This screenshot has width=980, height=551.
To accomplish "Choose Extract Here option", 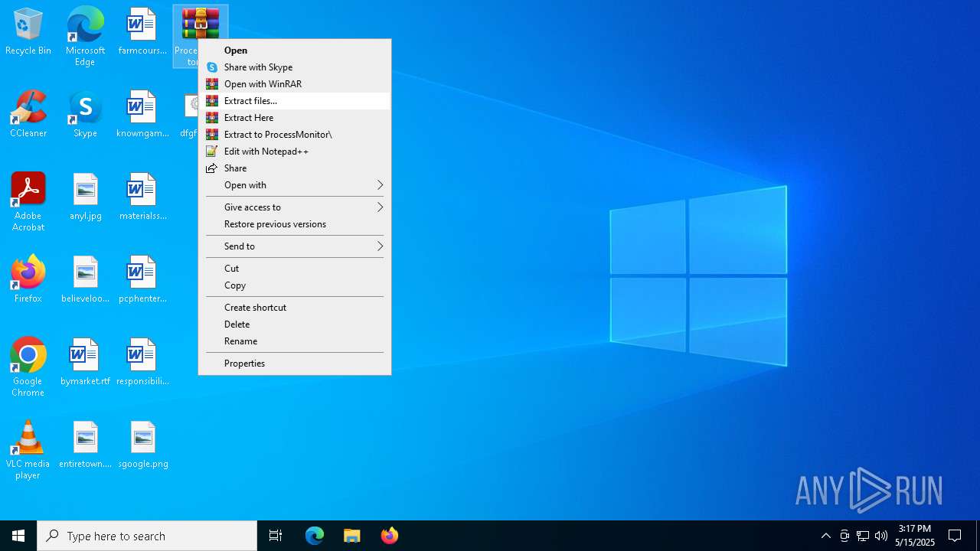I will click(295, 118).
